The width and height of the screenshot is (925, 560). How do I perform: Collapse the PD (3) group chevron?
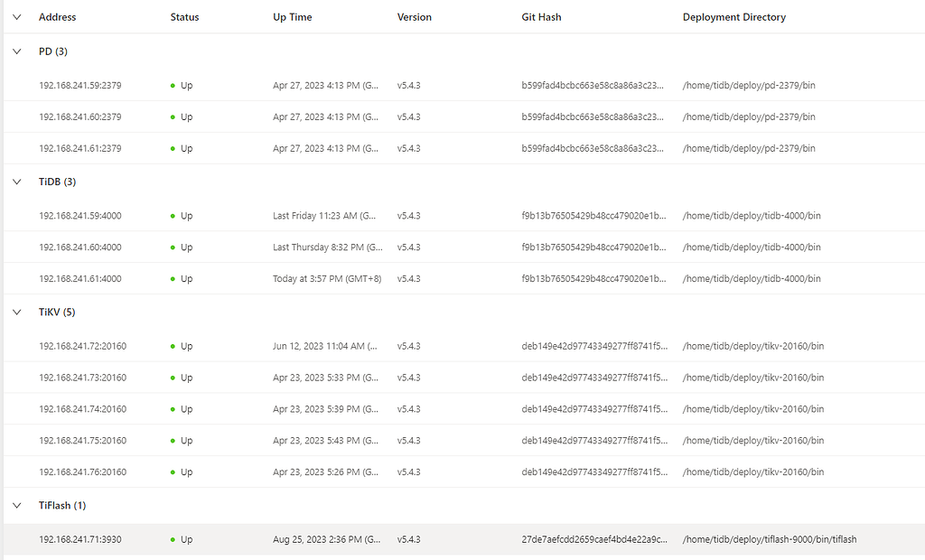(x=16, y=51)
